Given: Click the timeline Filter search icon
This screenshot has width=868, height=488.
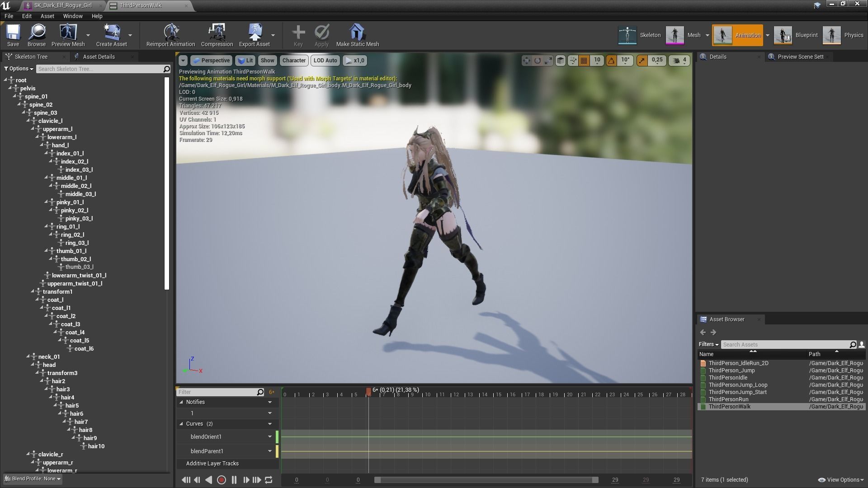Looking at the screenshot, I should point(260,392).
